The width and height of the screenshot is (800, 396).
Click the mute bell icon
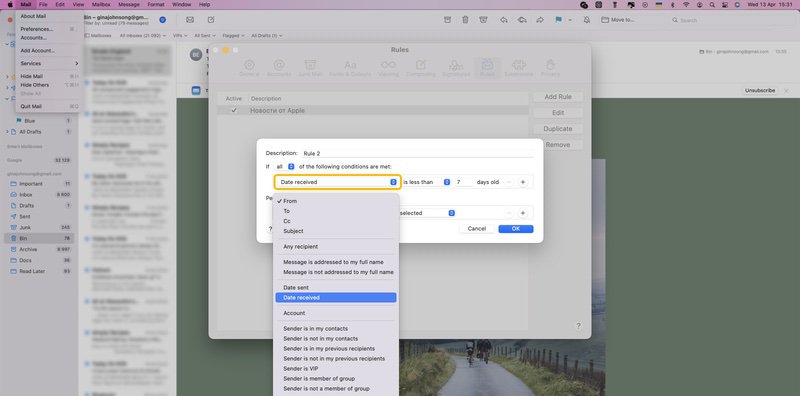coord(587,20)
